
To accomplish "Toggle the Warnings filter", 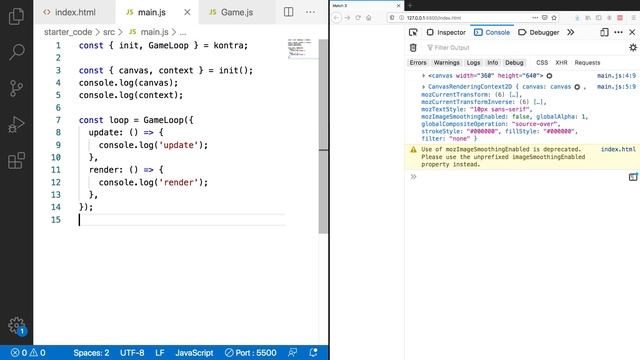I will pyautogui.click(x=446, y=62).
